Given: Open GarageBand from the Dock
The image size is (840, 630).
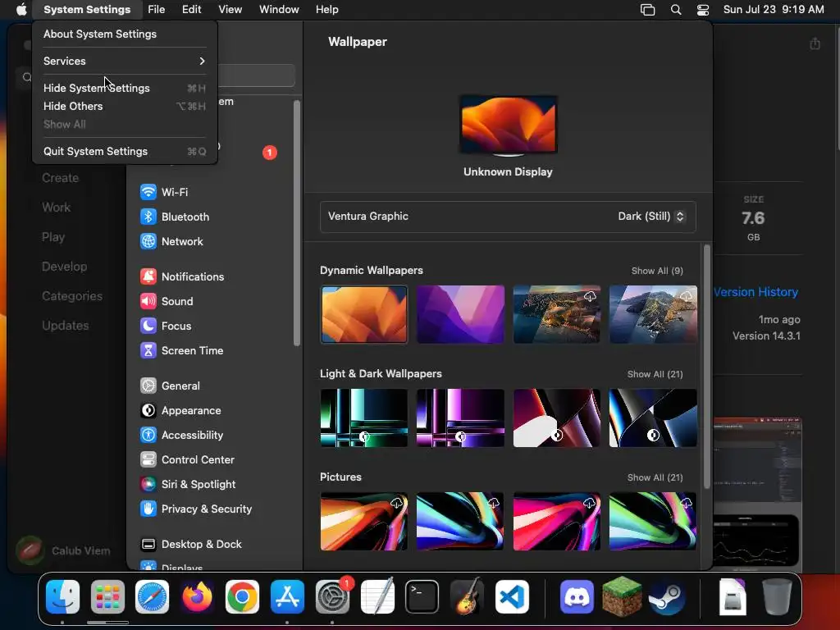Looking at the screenshot, I should pyautogui.click(x=467, y=597).
